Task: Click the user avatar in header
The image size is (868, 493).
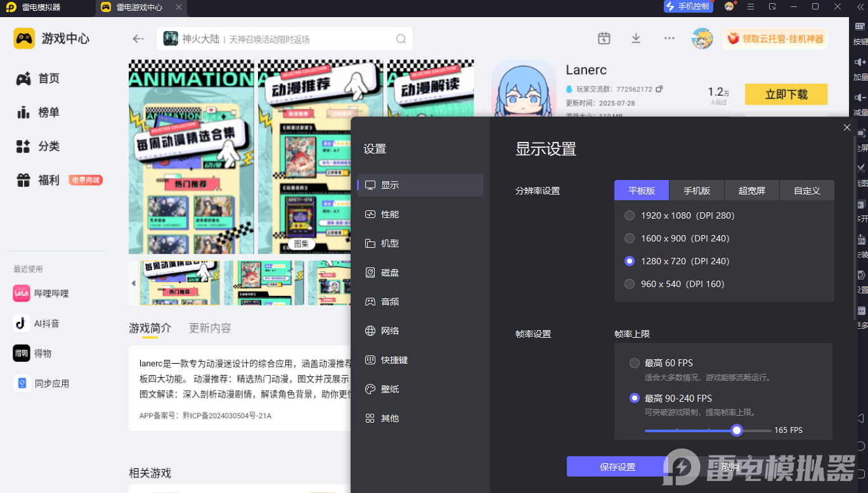Action: (x=702, y=39)
